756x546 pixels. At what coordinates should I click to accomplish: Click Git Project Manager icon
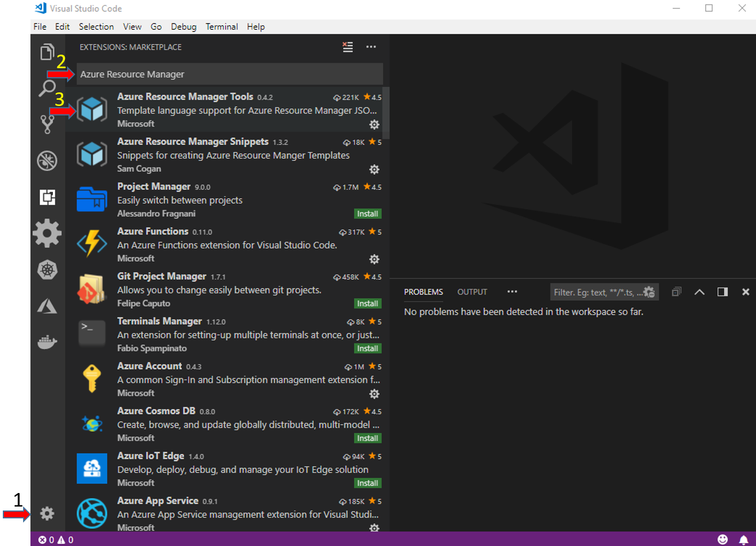[x=92, y=288]
